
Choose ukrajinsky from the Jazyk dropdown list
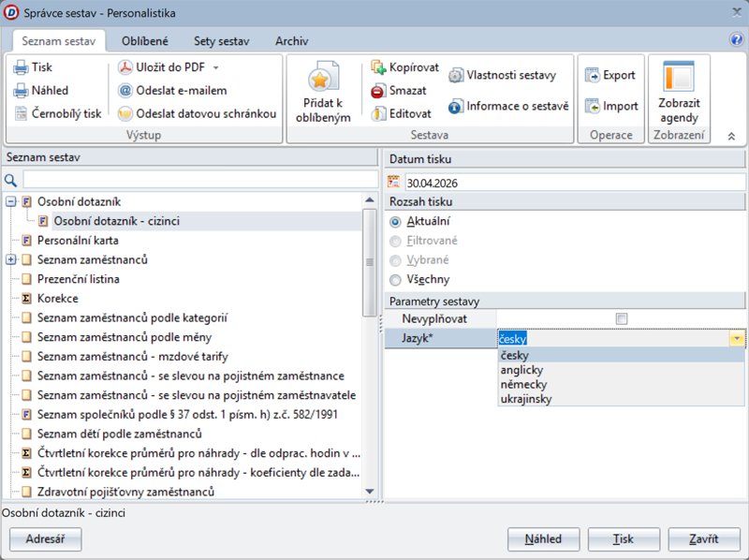pyautogui.click(x=526, y=399)
